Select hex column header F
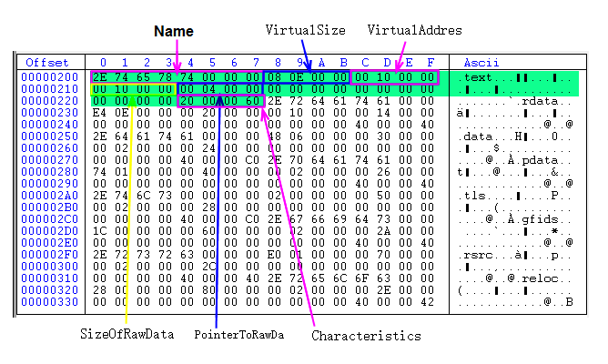This screenshot has width=608, height=364. tap(431, 63)
